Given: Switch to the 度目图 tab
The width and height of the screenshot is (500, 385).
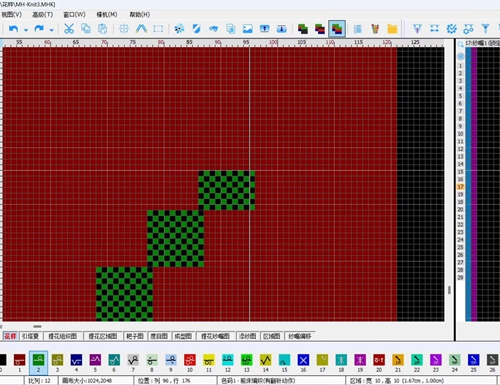Looking at the screenshot, I should tap(159, 336).
